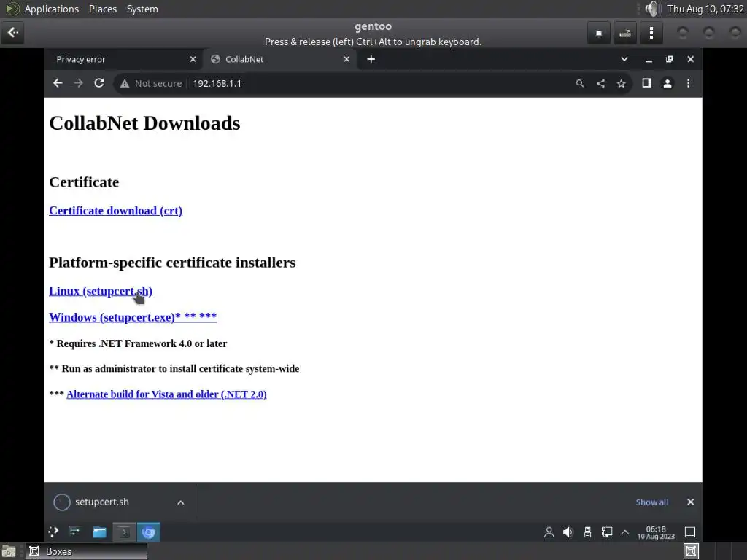Open the Chrome three-dot menu
The height and width of the screenshot is (560, 747).
[689, 83]
